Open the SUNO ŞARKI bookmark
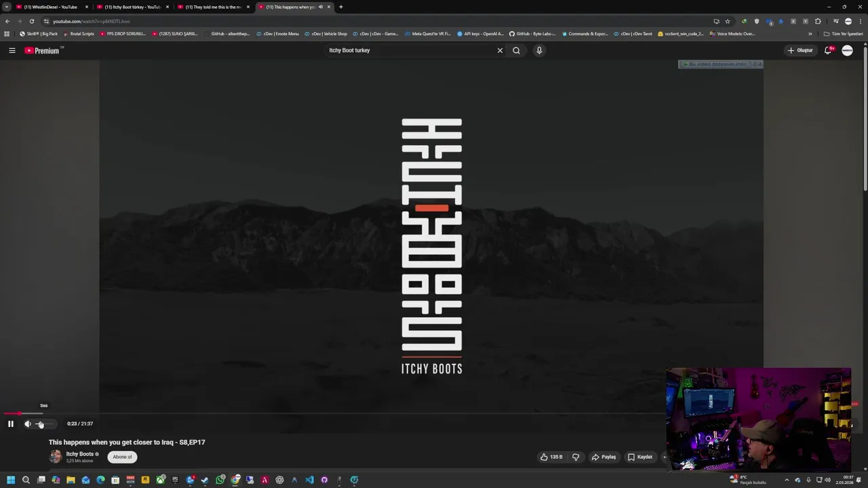This screenshot has width=868, height=488. (175, 34)
